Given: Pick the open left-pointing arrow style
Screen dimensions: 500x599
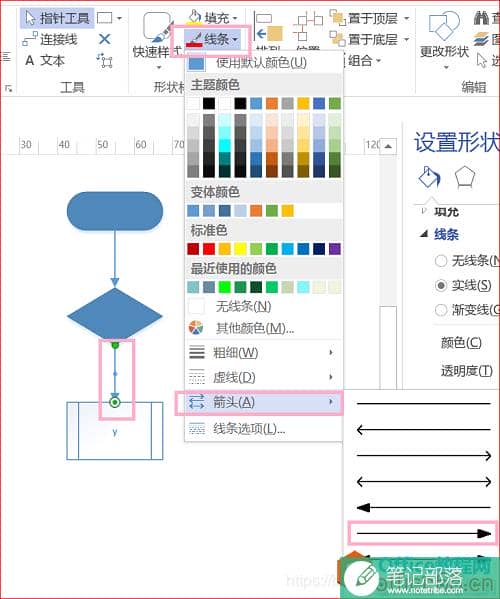Looking at the screenshot, I should tap(423, 429).
